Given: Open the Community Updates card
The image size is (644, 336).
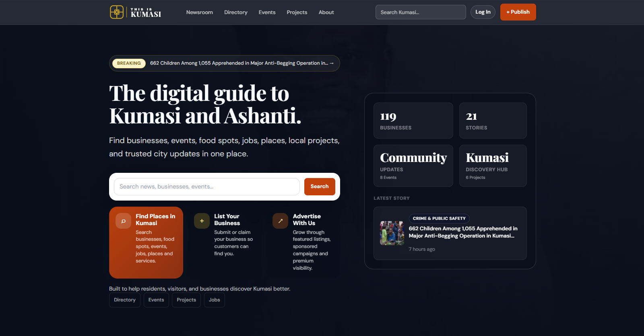Looking at the screenshot, I should pyautogui.click(x=413, y=166).
